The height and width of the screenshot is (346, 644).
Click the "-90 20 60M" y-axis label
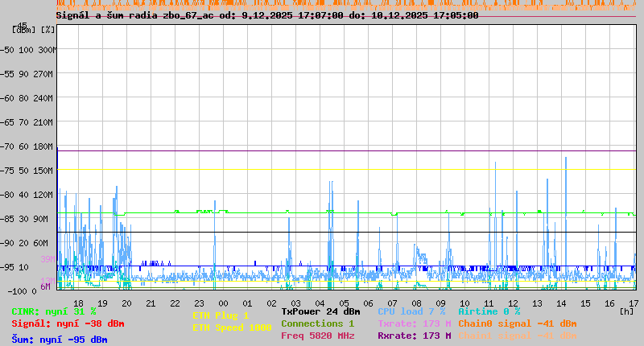point(24,243)
